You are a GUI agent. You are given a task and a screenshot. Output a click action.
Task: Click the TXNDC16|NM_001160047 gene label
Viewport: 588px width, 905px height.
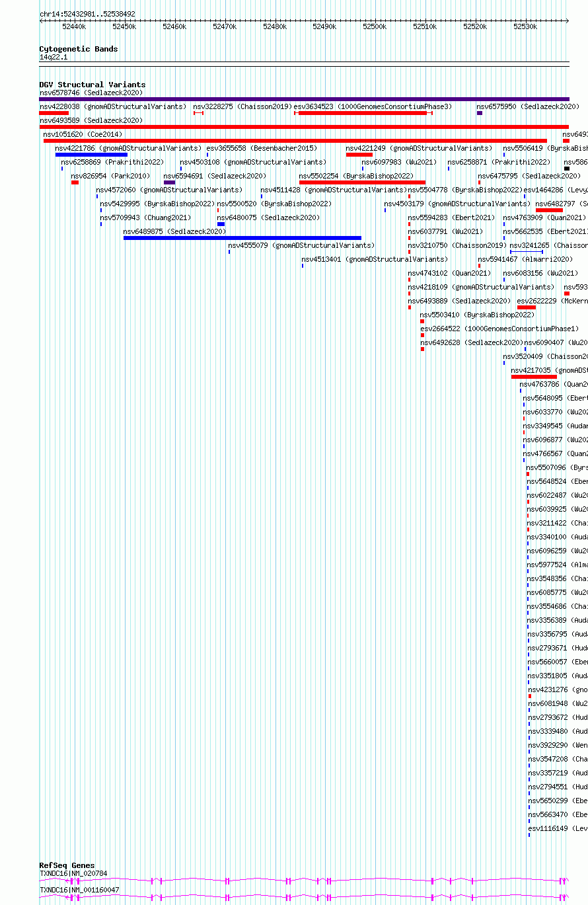[79, 890]
